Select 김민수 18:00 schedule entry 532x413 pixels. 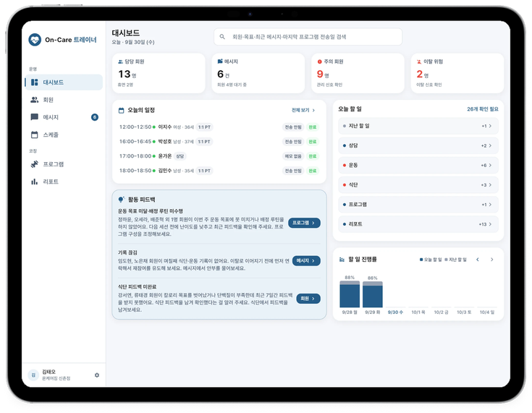click(219, 171)
